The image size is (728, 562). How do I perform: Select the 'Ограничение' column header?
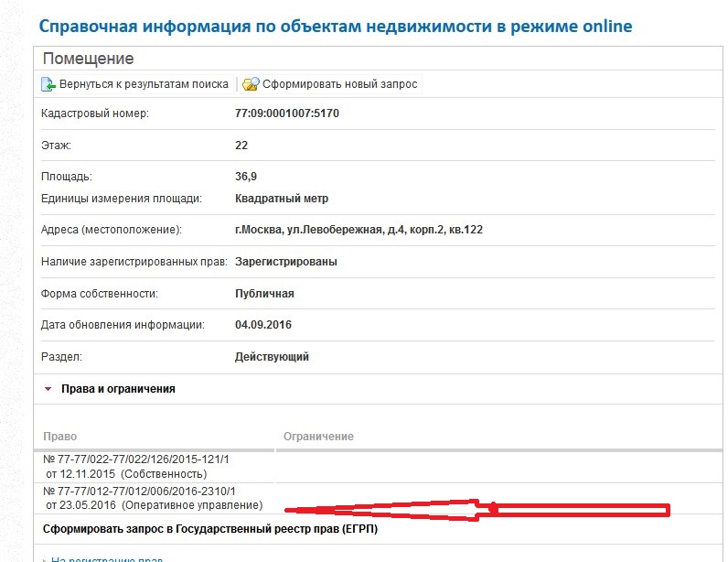coord(318,437)
